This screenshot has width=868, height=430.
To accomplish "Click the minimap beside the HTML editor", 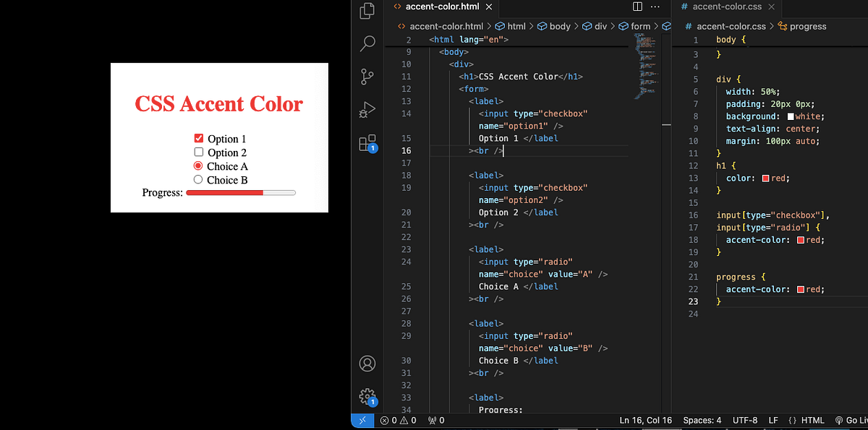I will coord(642,72).
